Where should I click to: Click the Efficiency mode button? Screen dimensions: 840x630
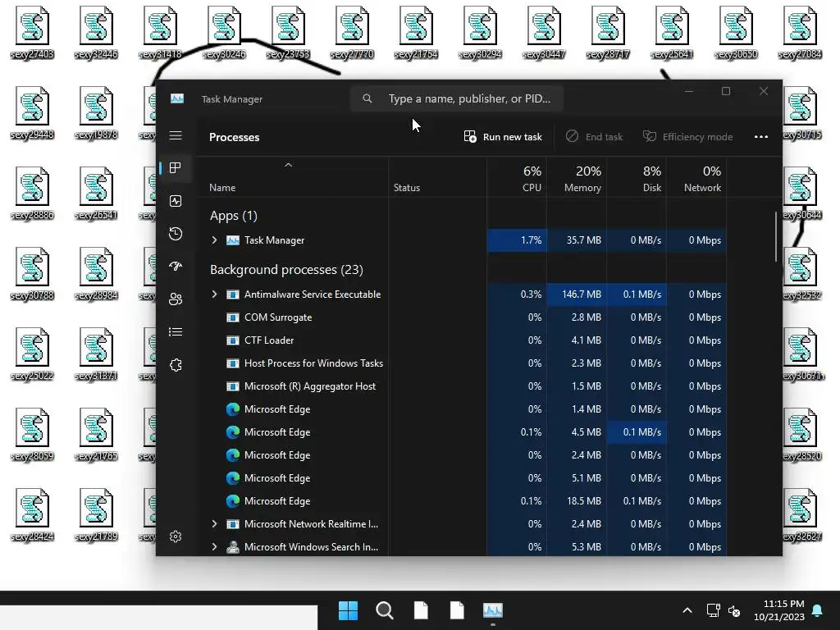(688, 137)
